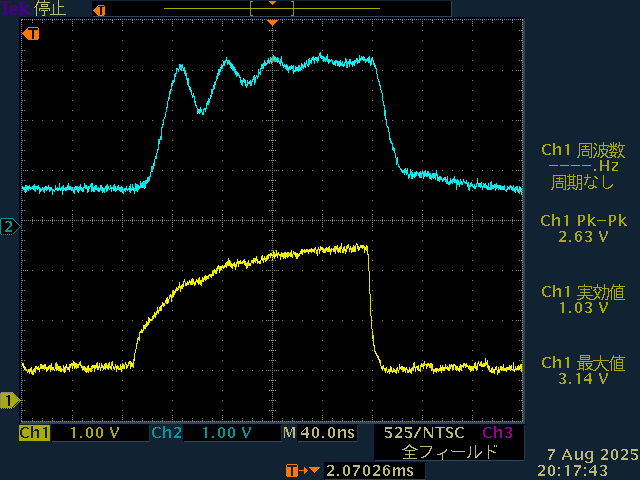Click the 周期なし measurement message
The width and height of the screenshot is (640, 480).
(582, 182)
